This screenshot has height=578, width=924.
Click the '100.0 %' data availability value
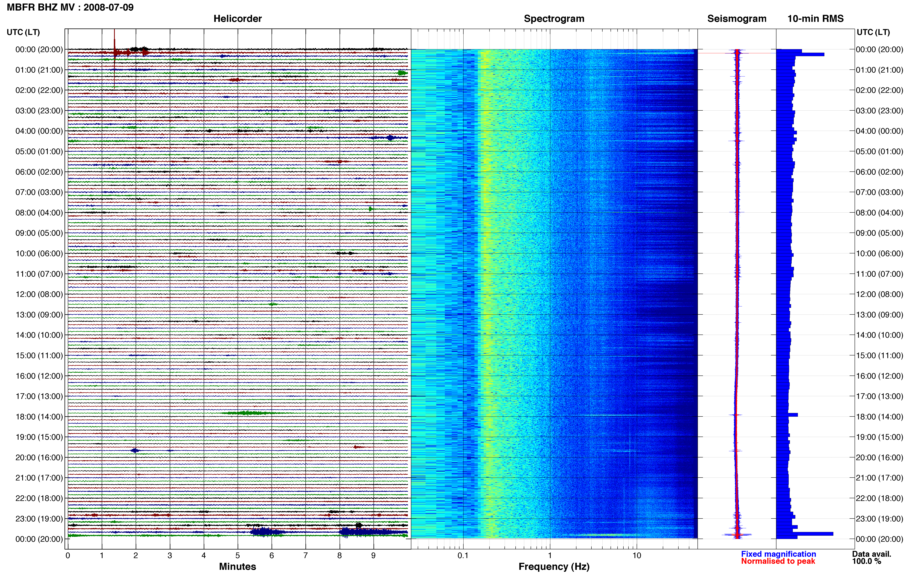tap(866, 561)
